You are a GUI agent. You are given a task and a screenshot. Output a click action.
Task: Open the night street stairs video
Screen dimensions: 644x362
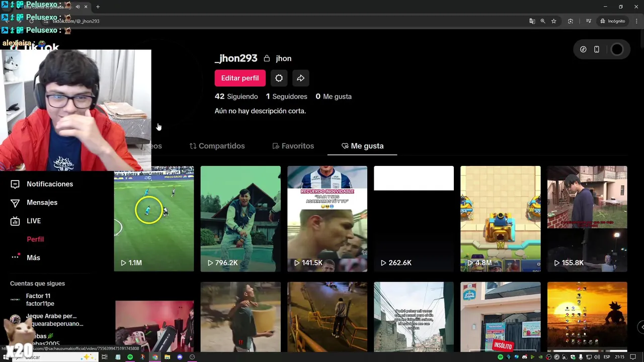click(327, 317)
